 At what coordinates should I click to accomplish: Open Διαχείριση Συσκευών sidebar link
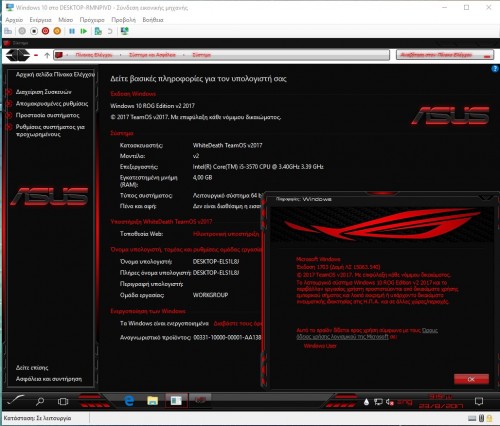click(x=44, y=92)
